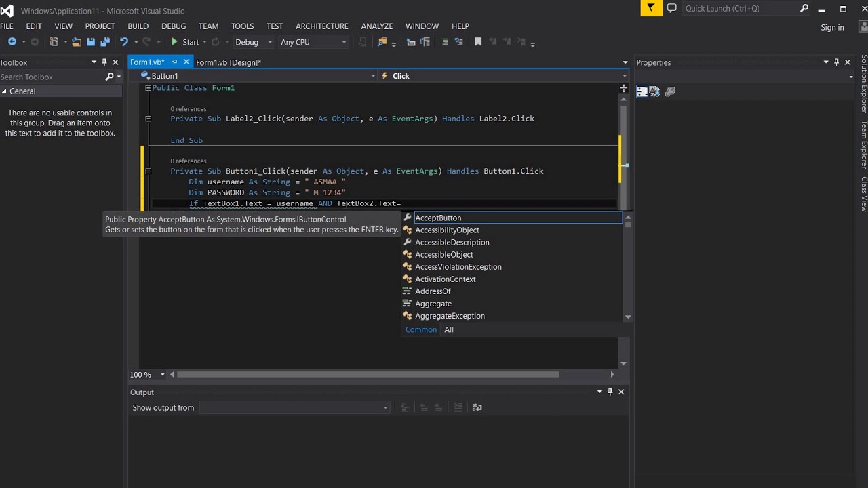Choose Aggregate in the IntelliSense list
Screen dimensions: 868x488
pos(512,304)
